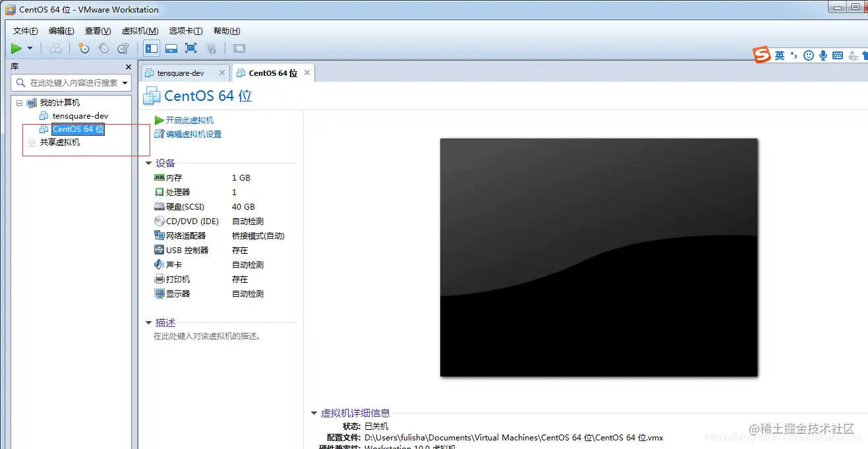Select CentOS 64 位 in the library tree
868x449 pixels.
[78, 129]
